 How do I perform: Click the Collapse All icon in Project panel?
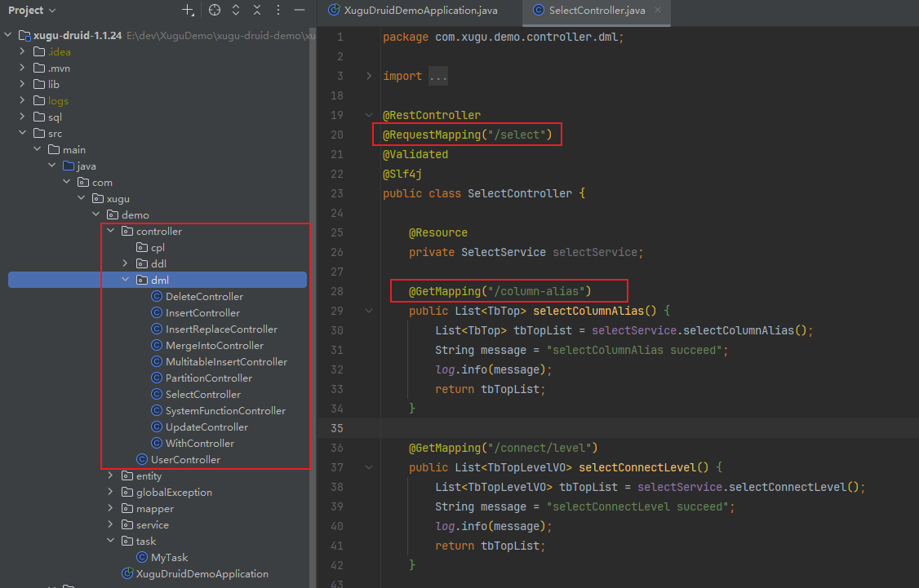pyautogui.click(x=257, y=11)
